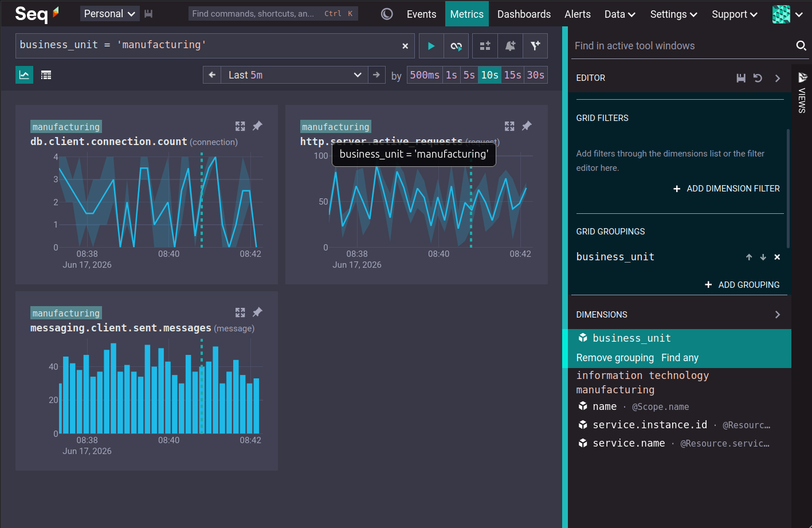
Task: Select the 15s interval
Action: [x=513, y=75]
